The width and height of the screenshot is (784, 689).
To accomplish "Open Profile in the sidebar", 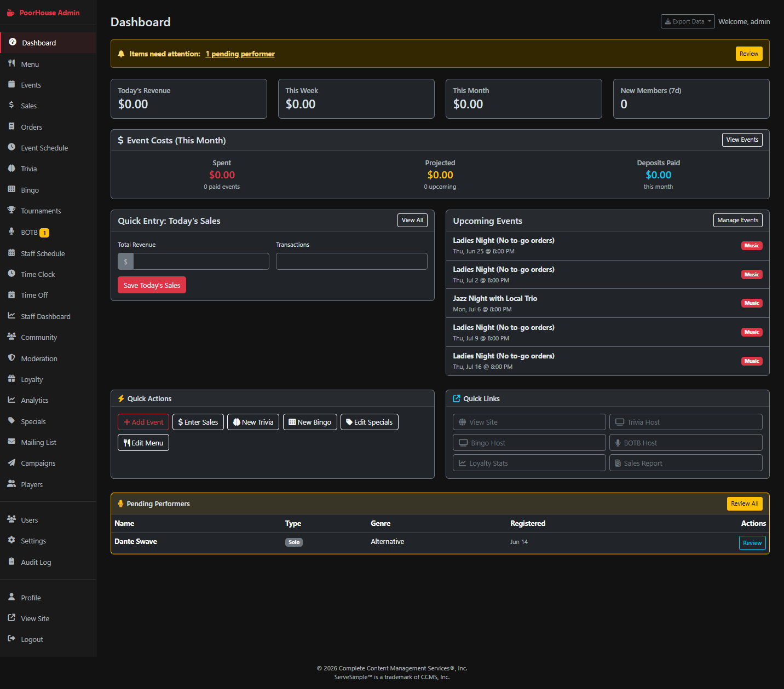I will coord(48,598).
